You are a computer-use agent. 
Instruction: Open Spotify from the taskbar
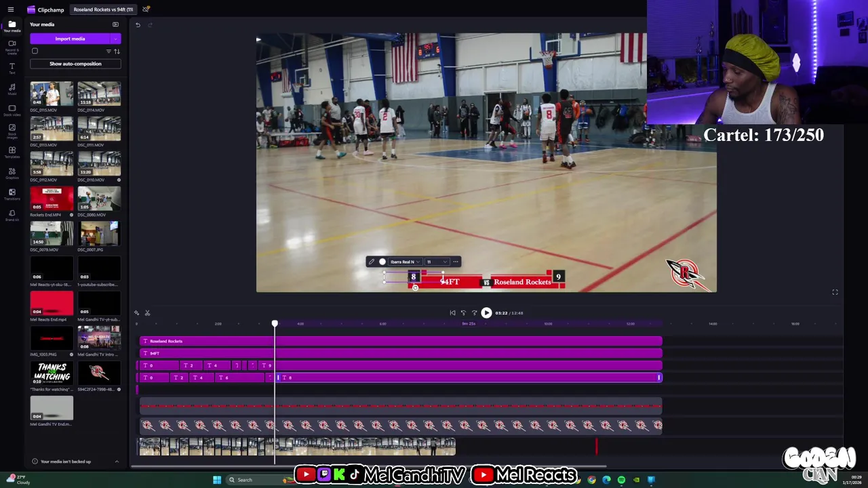[x=621, y=480]
